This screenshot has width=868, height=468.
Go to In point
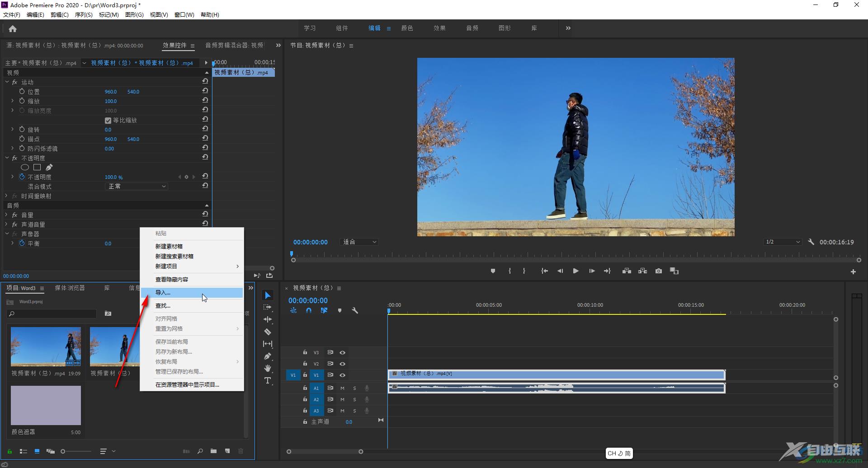(x=544, y=271)
